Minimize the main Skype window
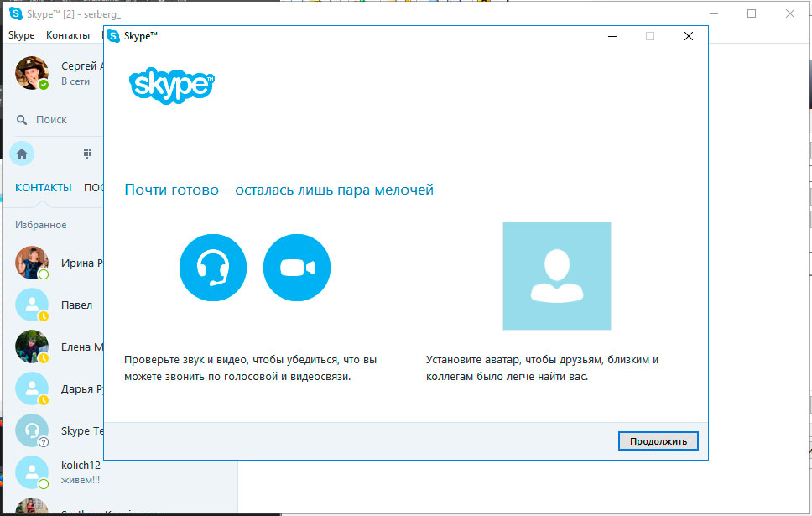Screen dimensions: 812x516 coord(714,13)
